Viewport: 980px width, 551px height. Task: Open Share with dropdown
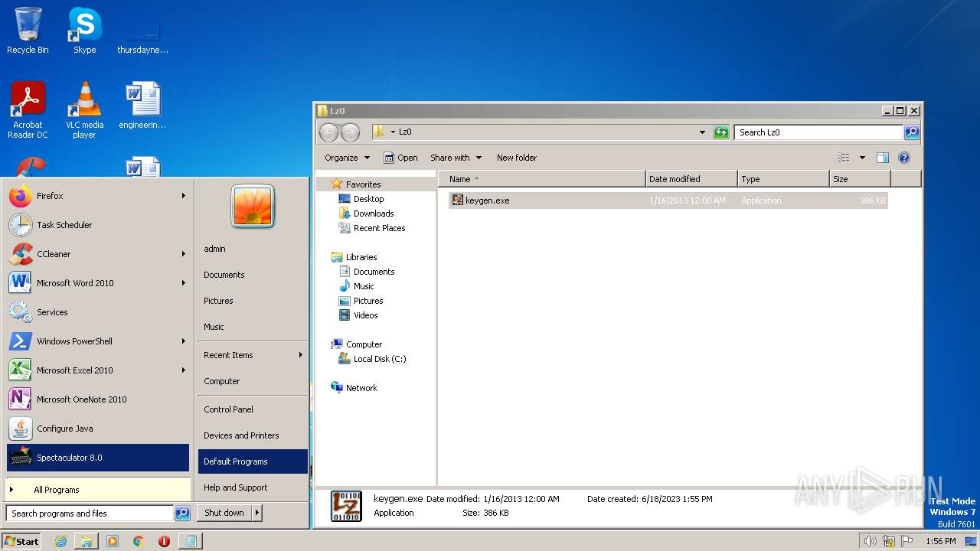pyautogui.click(x=456, y=158)
